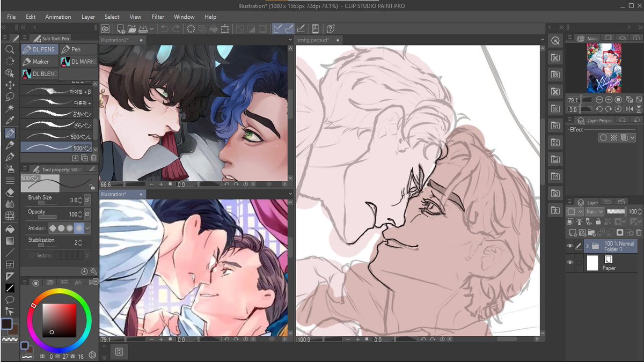Duplicate sub tool icon below brush list
Image resolution: width=644 pixels, height=362 pixels.
(85, 158)
